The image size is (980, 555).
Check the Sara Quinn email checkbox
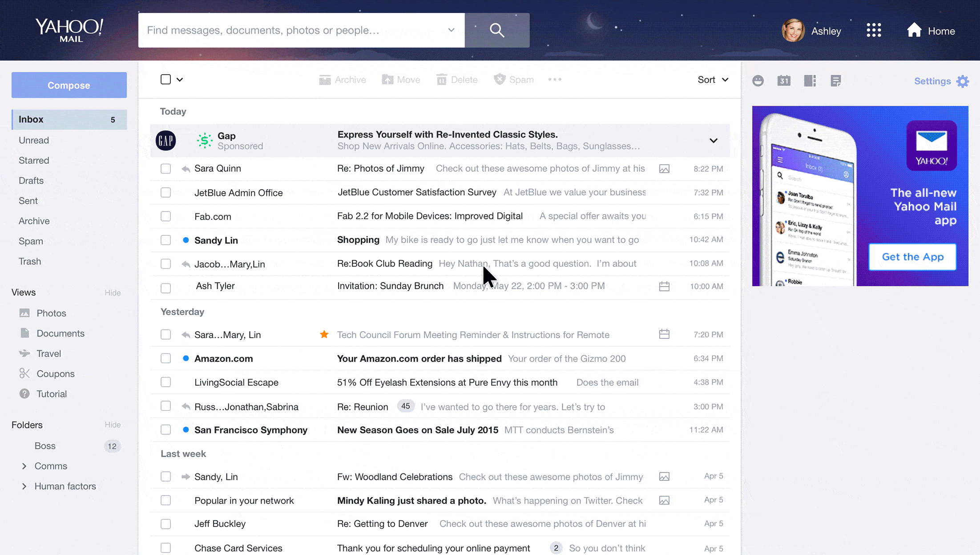(x=165, y=169)
